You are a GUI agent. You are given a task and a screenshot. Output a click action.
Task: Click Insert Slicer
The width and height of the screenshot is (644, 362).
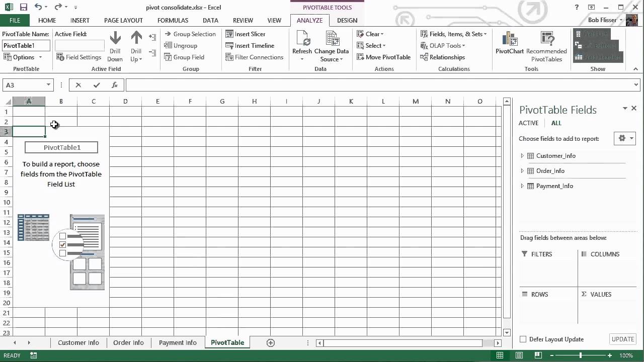pyautogui.click(x=246, y=34)
